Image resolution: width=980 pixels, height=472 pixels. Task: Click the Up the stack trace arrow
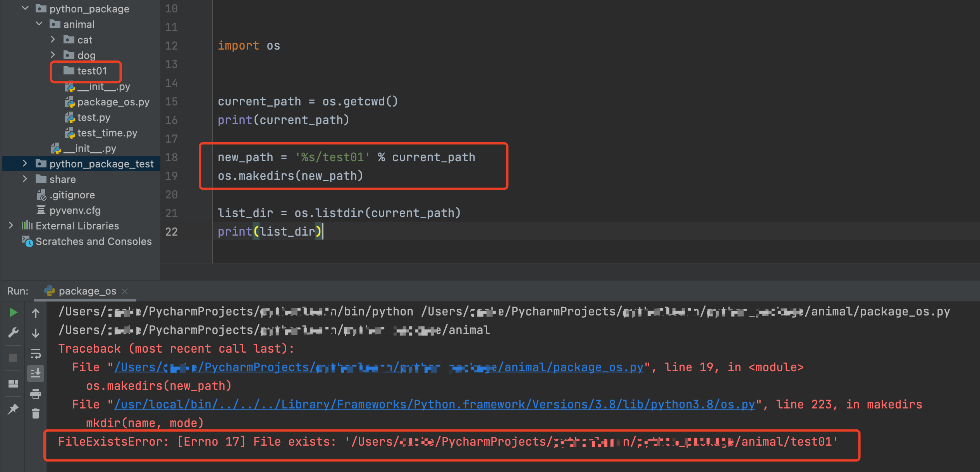(x=36, y=313)
